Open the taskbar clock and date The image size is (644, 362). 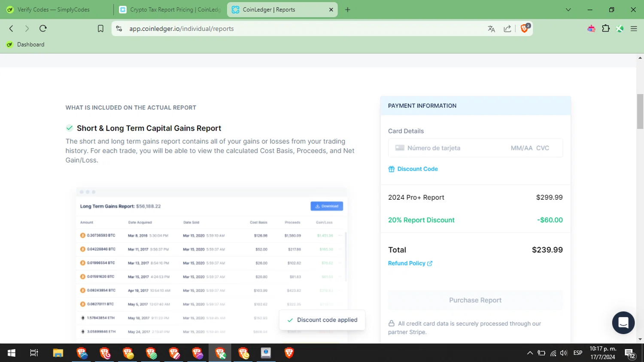coord(603,353)
